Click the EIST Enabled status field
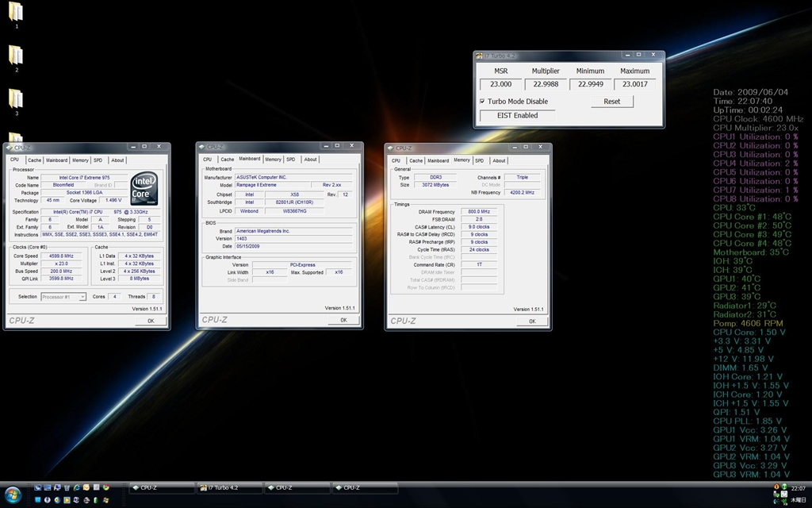 point(517,116)
